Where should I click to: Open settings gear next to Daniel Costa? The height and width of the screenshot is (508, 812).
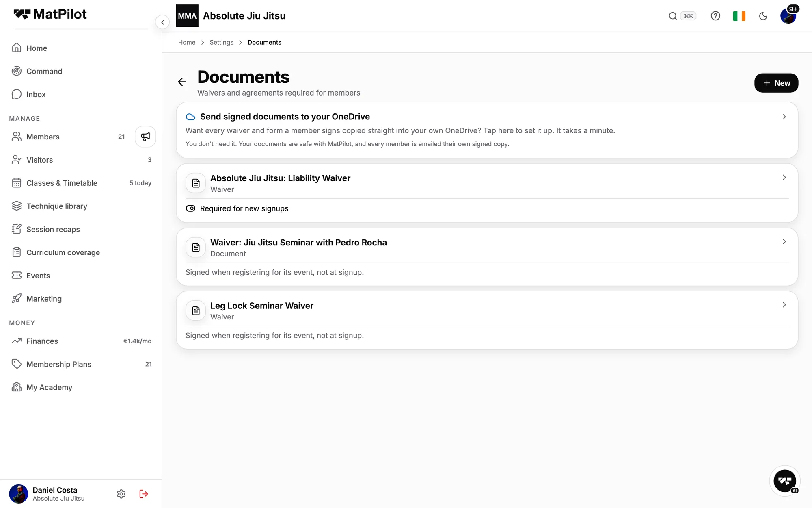click(x=121, y=494)
